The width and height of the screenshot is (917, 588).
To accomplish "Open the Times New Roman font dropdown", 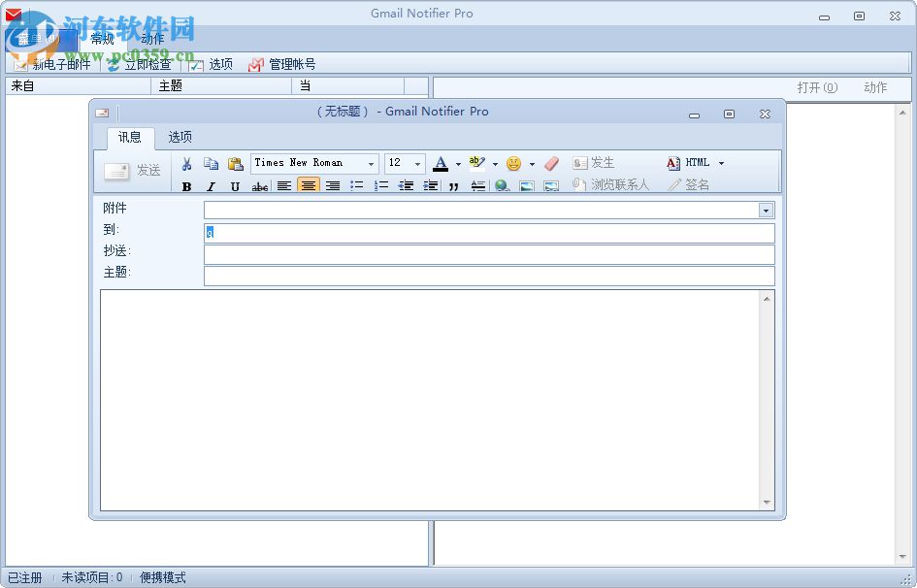I will pyautogui.click(x=372, y=163).
